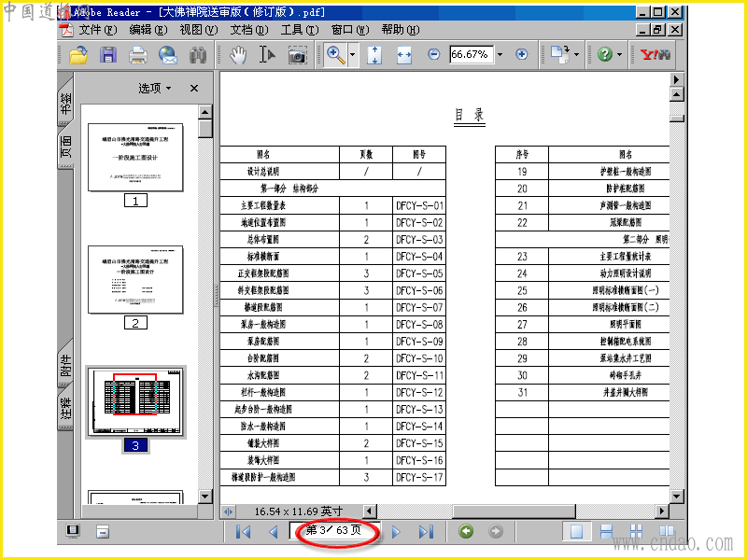
Task: Open the 工具(T) menu
Action: point(299,30)
